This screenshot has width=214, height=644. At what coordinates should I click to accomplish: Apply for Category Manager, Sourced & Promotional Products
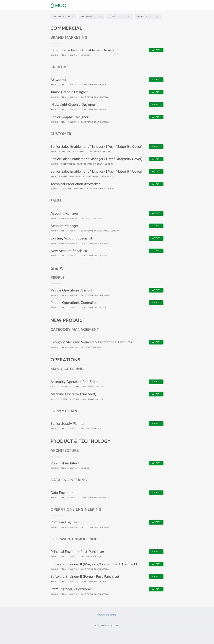coord(156,342)
